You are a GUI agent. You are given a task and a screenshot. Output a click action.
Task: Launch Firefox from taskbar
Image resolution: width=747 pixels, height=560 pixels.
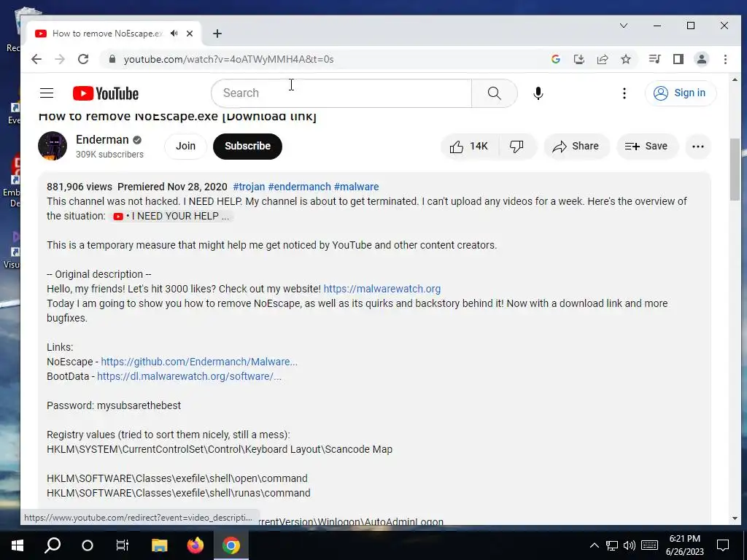[195, 545]
